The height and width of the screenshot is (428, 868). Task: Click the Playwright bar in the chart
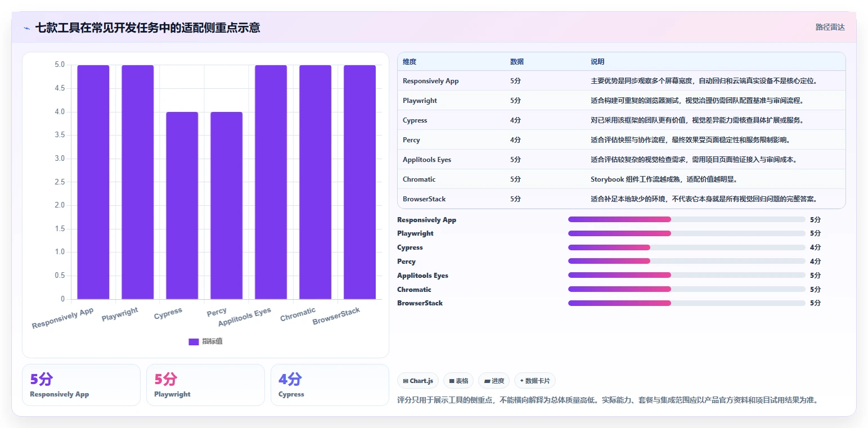pos(138,182)
